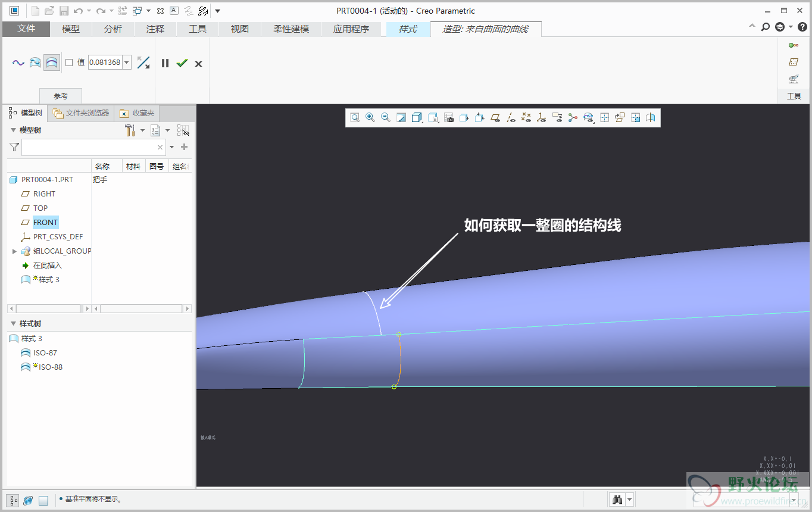Click the Regenerate icon
This screenshot has height=512, width=812.
click(x=123, y=11)
